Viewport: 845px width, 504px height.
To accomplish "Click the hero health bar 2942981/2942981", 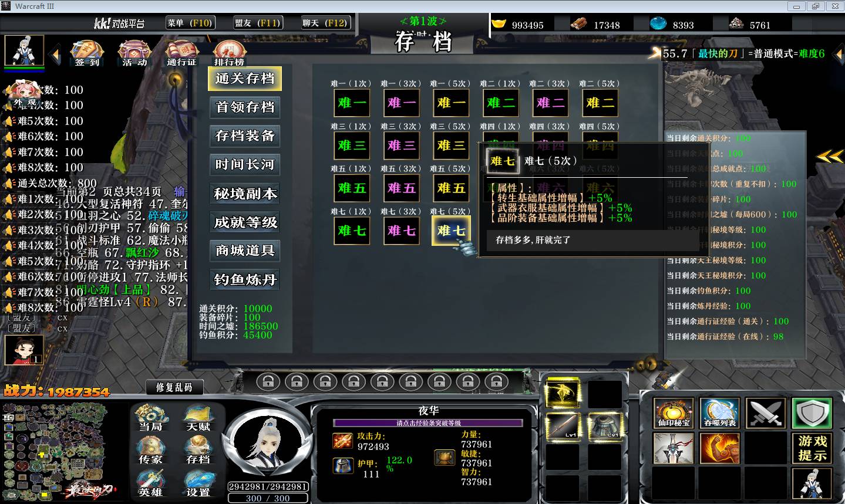I will click(268, 486).
